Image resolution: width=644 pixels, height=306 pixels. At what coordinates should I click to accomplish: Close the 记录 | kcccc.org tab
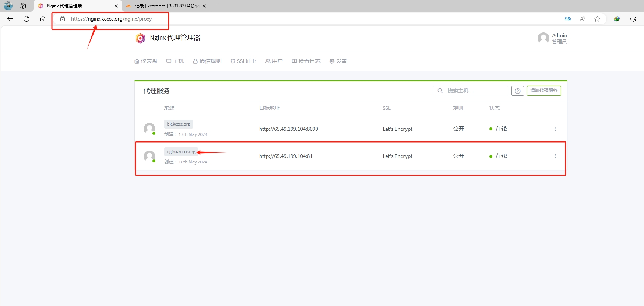[x=204, y=6]
